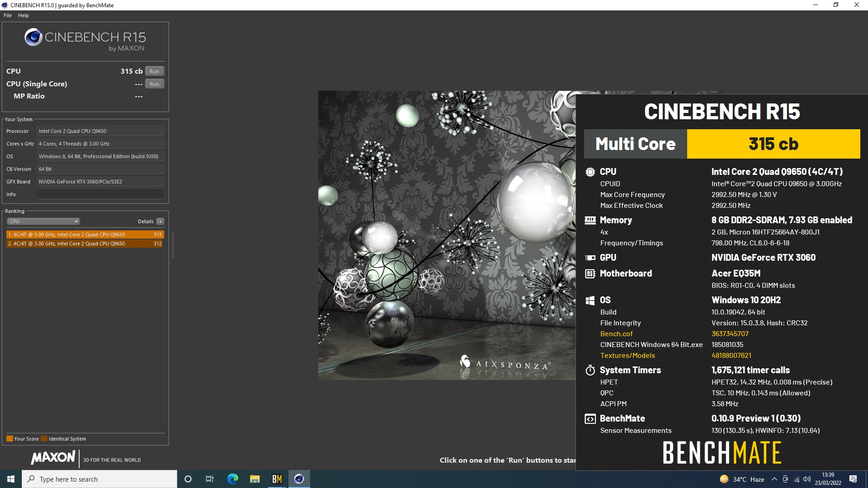Click the BenchMate OS Windows icon

590,300
